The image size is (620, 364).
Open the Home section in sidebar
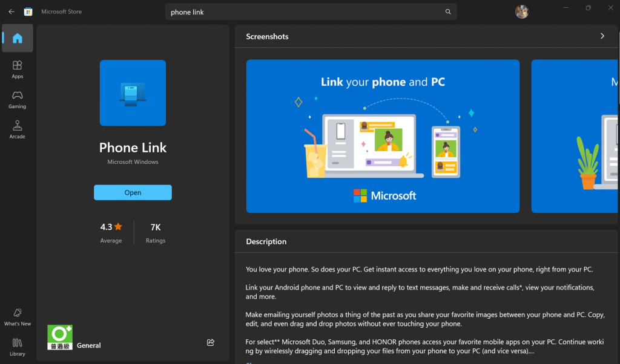coord(18,38)
